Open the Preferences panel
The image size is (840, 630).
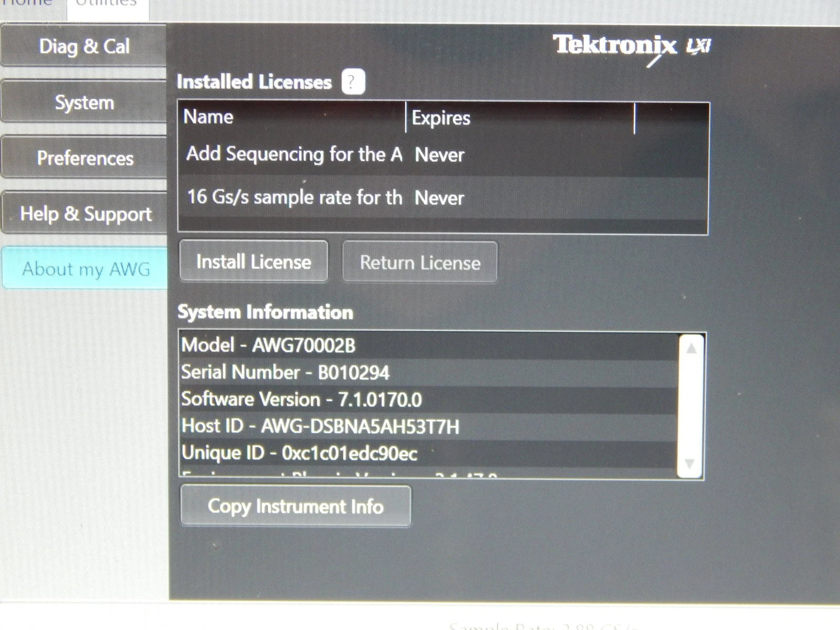point(84,159)
